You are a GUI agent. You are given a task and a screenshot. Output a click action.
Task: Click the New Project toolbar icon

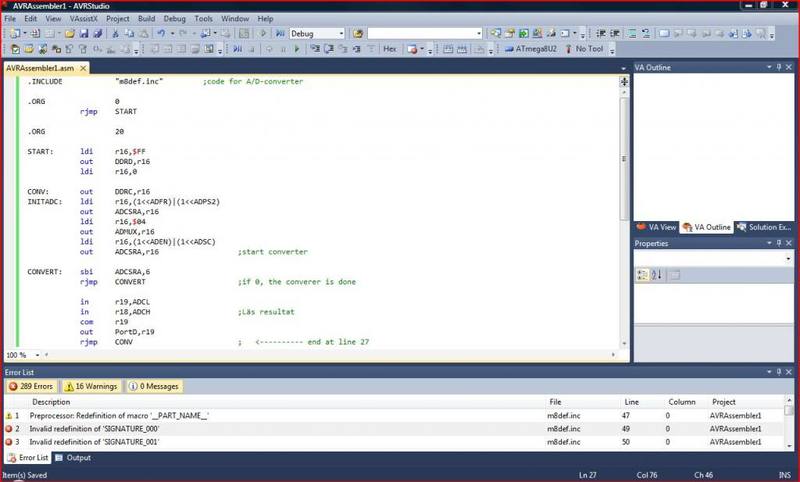(15, 34)
